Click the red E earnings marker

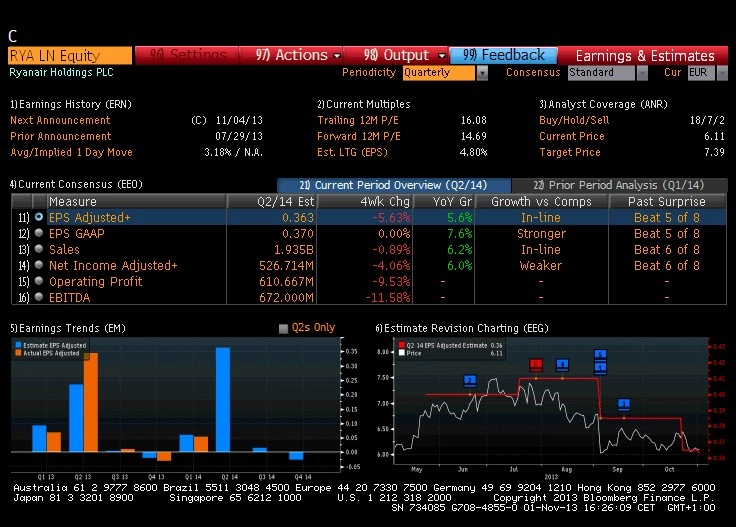[536, 364]
